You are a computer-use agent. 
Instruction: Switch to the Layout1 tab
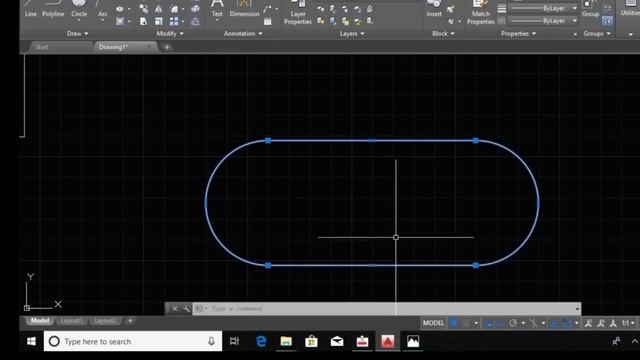(x=71, y=321)
